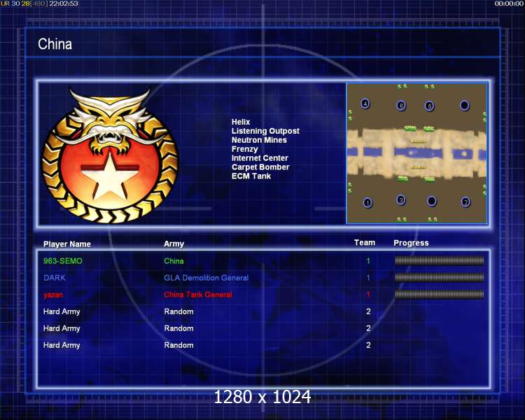Click yazan's loading progress bar
Viewport: 525px width, 420px height.
tap(440, 295)
